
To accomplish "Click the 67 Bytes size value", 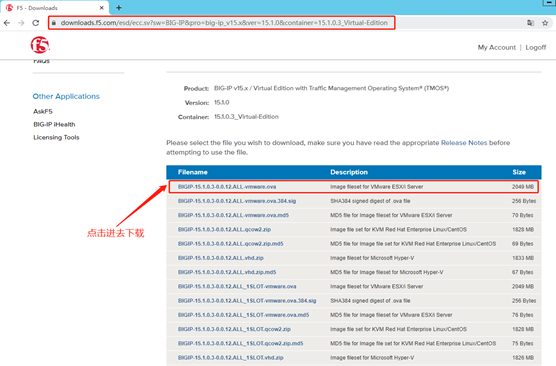I will (x=522, y=272).
